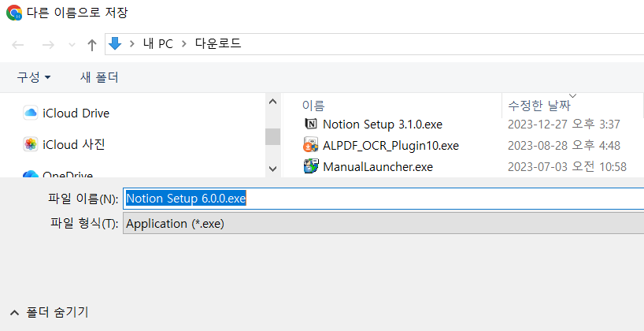Open iCloud 사진 in sidebar
The image size is (644, 331).
click(74, 144)
